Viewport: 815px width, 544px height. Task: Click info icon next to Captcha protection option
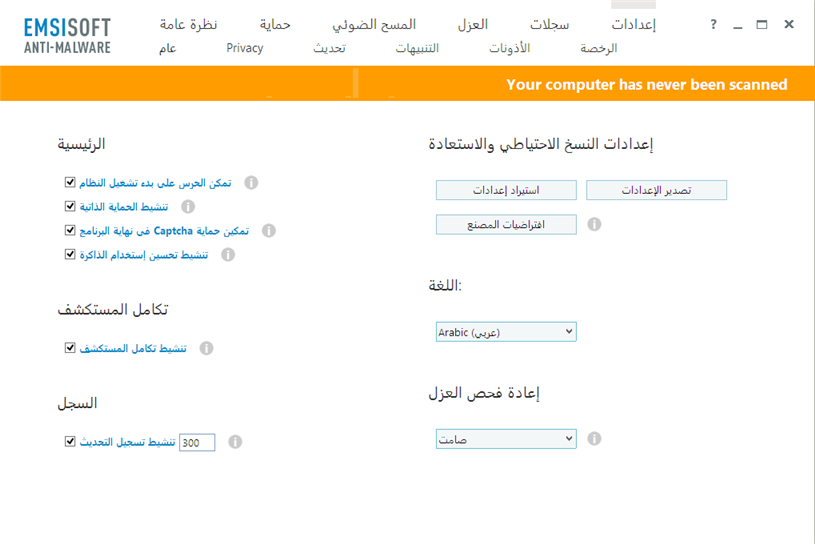[268, 231]
